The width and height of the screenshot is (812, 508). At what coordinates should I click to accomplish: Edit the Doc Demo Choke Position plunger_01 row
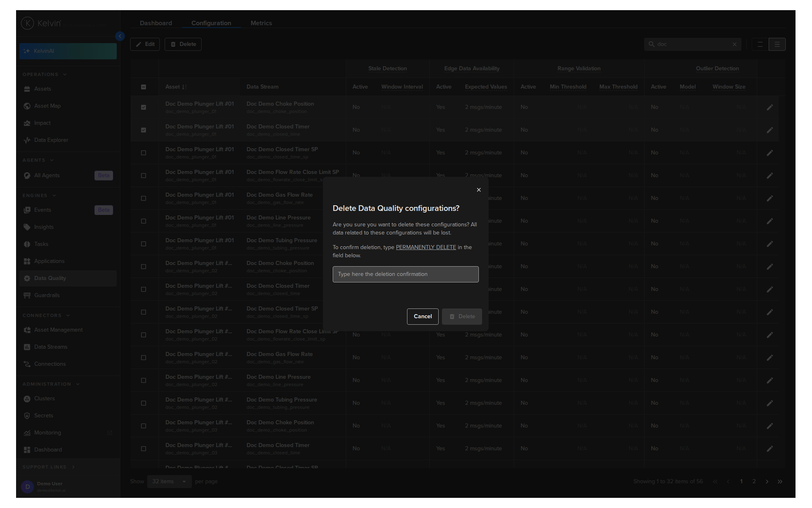tap(770, 107)
